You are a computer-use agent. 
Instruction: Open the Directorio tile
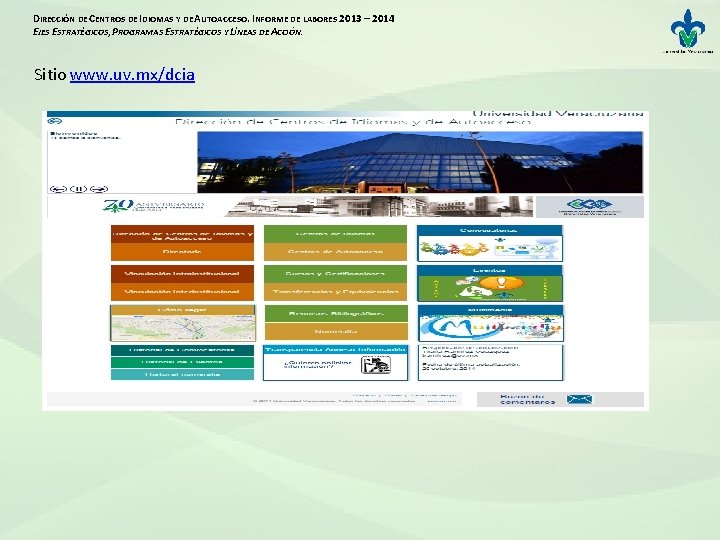pyautogui.click(x=182, y=252)
